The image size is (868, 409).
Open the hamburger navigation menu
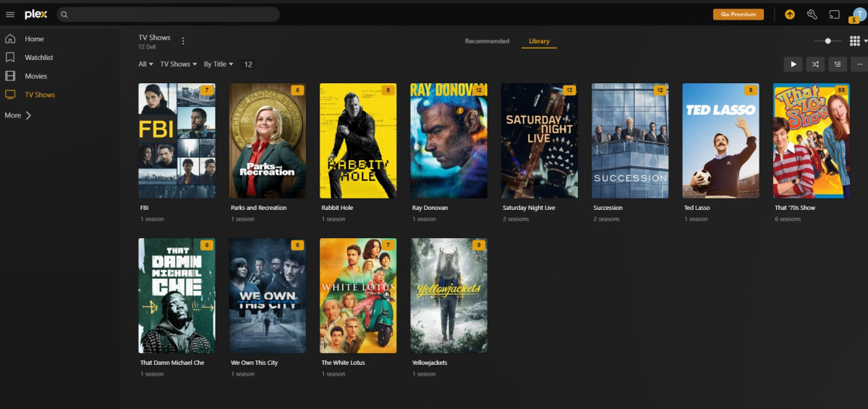[10, 14]
